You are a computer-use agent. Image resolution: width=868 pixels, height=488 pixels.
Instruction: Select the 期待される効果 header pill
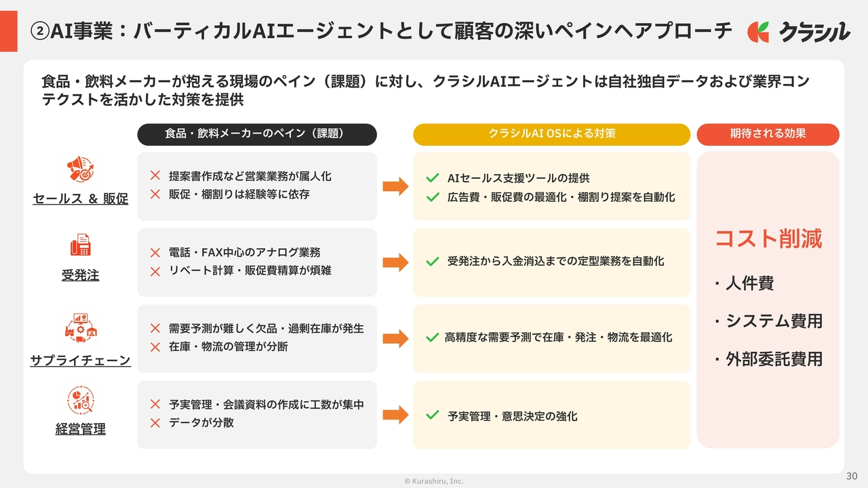click(768, 134)
